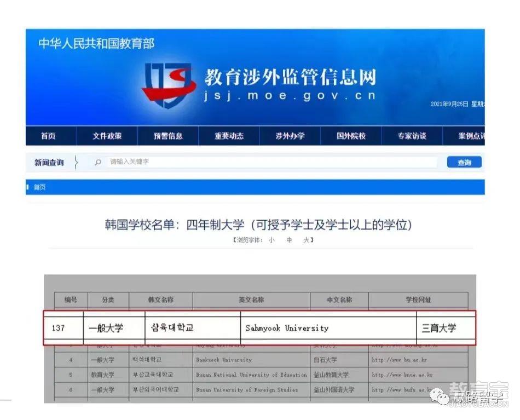Open the 国外院校 navigation tab
The image size is (520, 420).
(x=351, y=136)
